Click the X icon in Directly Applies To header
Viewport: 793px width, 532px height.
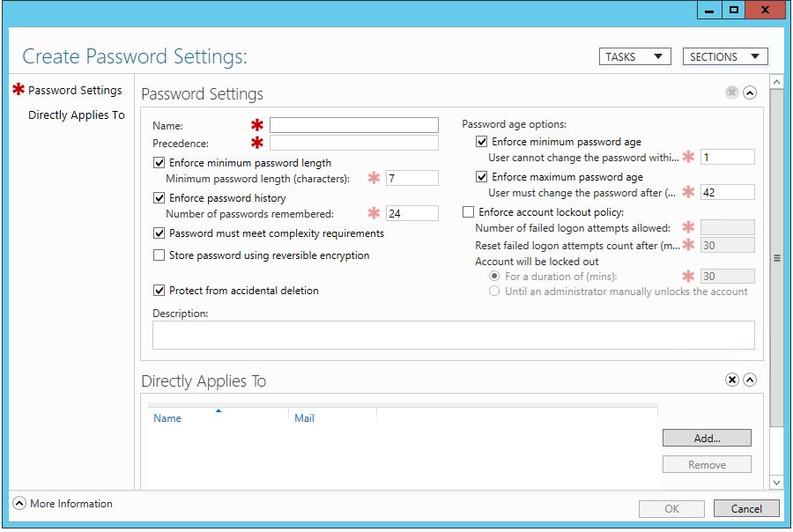pyautogui.click(x=731, y=380)
